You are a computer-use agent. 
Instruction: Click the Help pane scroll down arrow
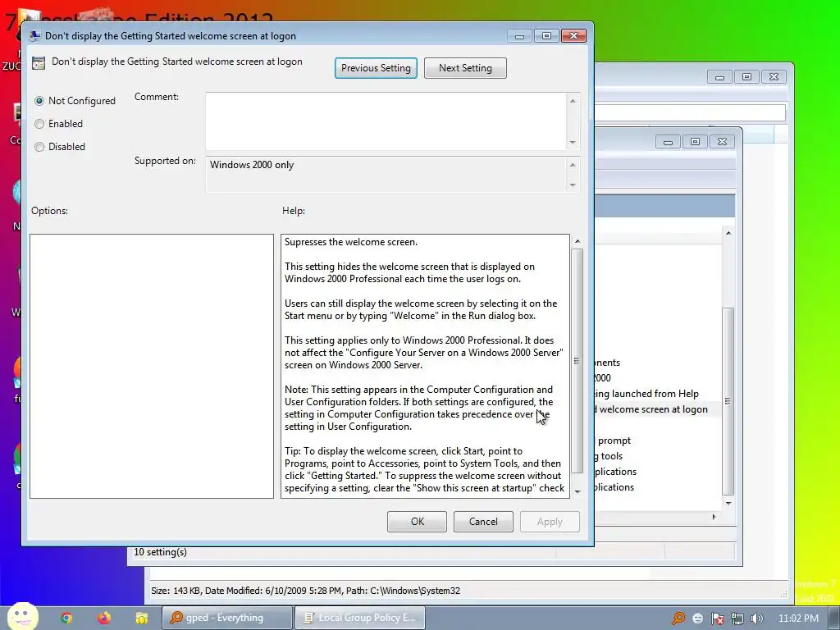tap(577, 491)
